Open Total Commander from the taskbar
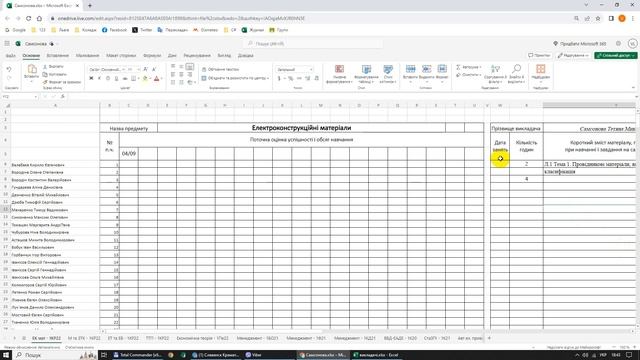Screen dimensions: 640x360 137,355
